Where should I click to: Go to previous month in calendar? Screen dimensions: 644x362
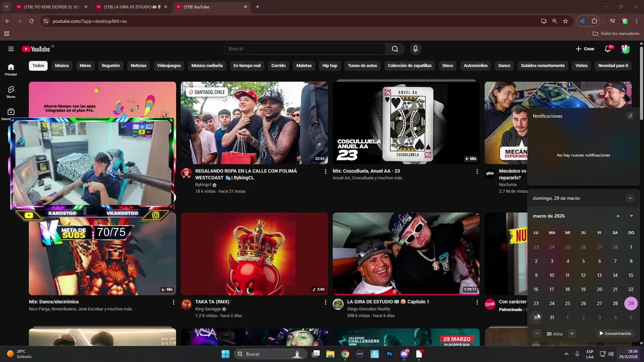[618, 216]
